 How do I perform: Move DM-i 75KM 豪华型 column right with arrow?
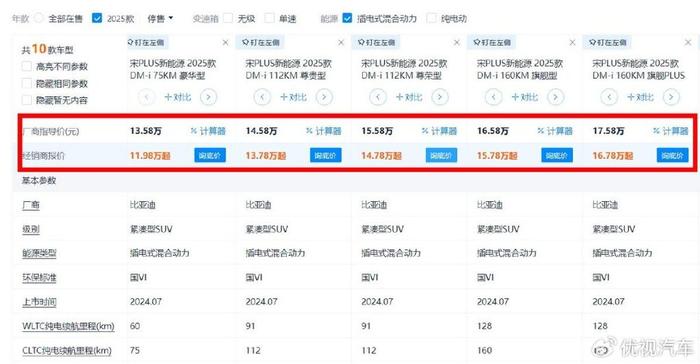click(x=208, y=97)
